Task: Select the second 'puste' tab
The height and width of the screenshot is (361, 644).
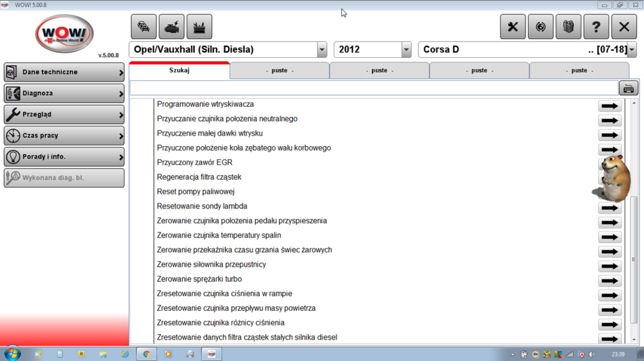Action: (x=379, y=71)
